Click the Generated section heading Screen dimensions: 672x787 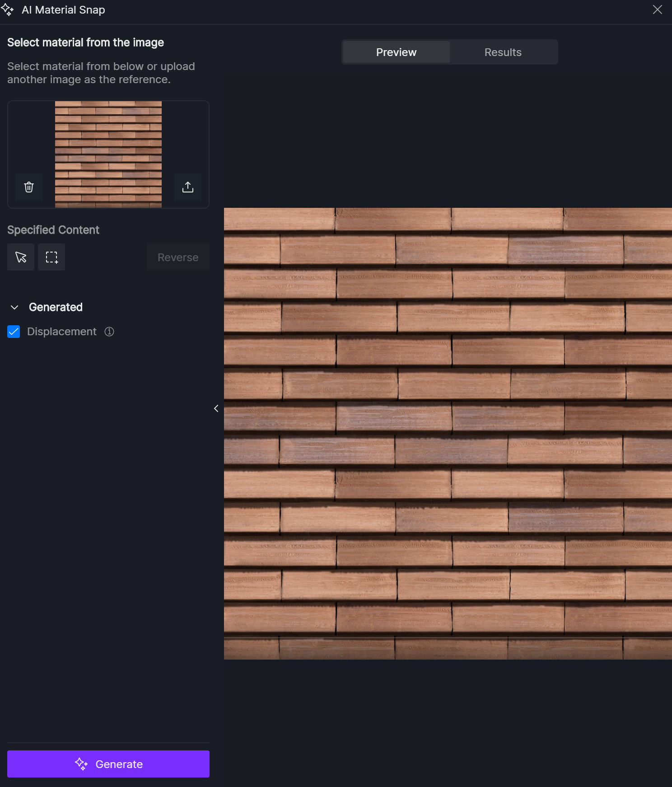[x=56, y=307]
